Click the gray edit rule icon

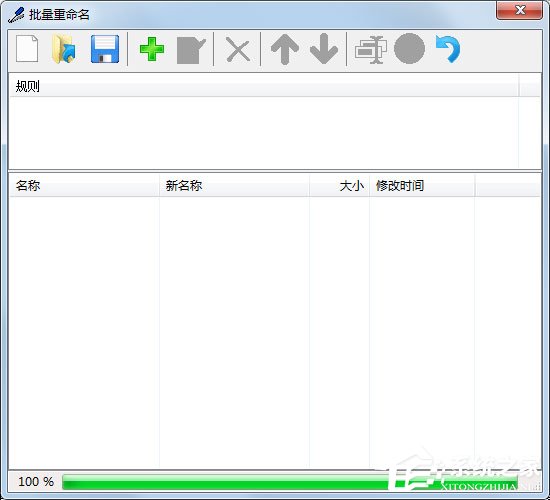pyautogui.click(x=191, y=51)
